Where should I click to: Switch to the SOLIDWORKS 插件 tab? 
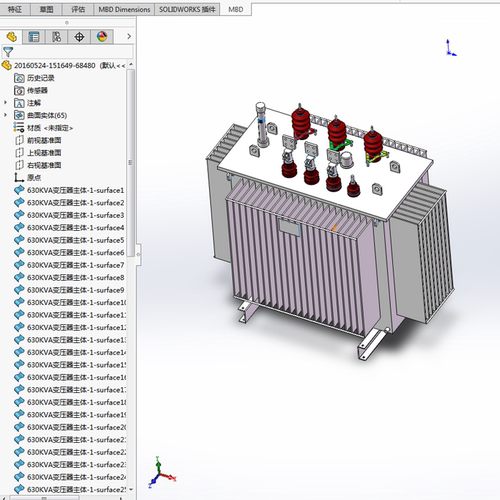(187, 9)
